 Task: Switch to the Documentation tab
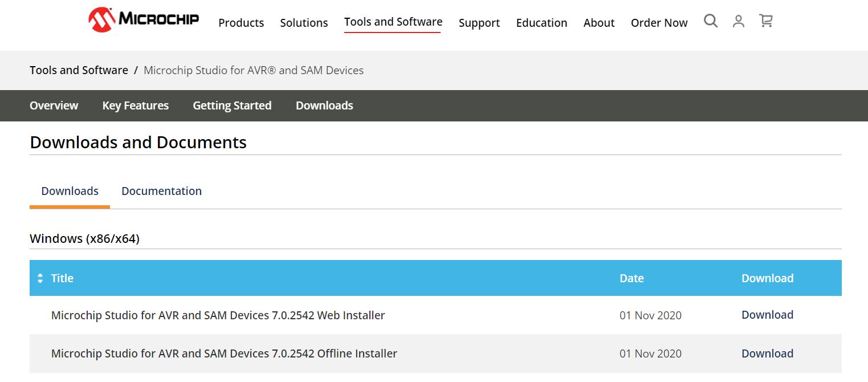(161, 191)
